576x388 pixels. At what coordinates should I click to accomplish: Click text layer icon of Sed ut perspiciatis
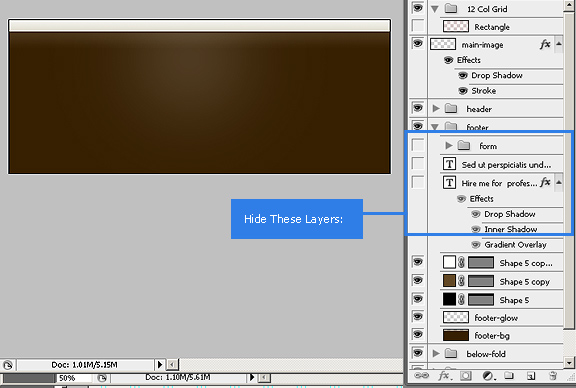[x=449, y=164]
